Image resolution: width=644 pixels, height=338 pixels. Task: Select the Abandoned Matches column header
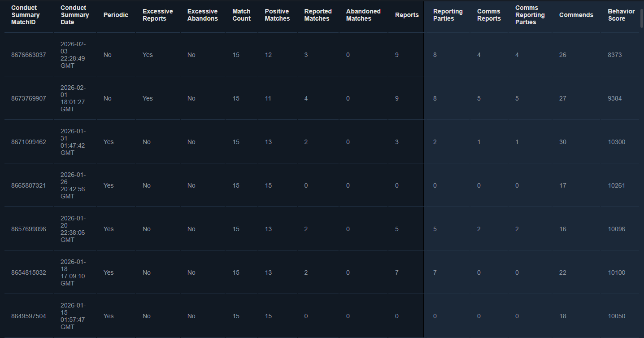coord(363,15)
